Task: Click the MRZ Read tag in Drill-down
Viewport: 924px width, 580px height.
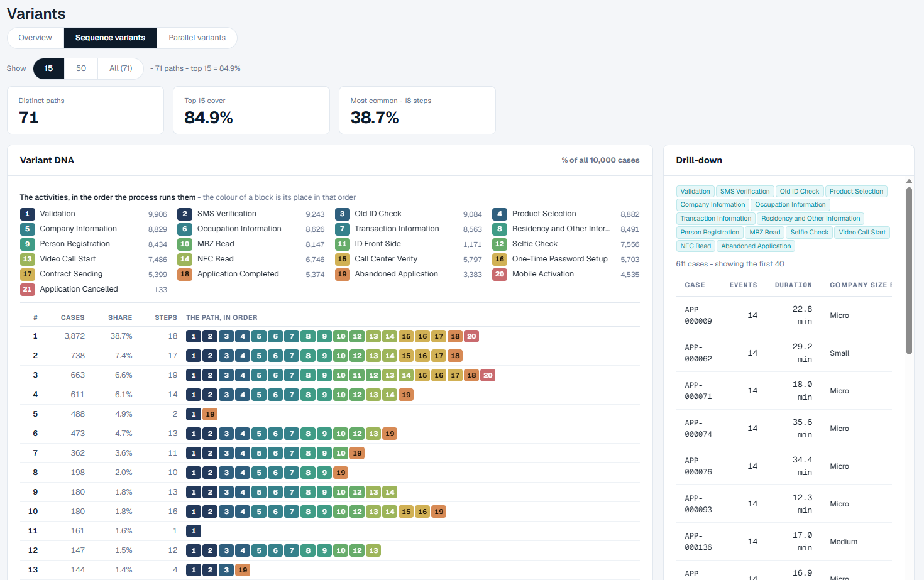Action: [765, 233]
